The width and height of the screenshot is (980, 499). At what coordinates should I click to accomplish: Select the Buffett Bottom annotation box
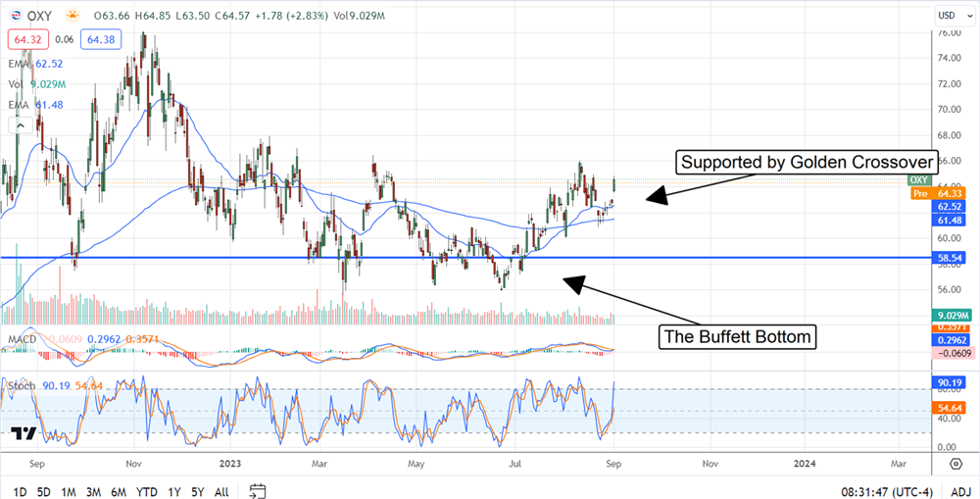739,337
